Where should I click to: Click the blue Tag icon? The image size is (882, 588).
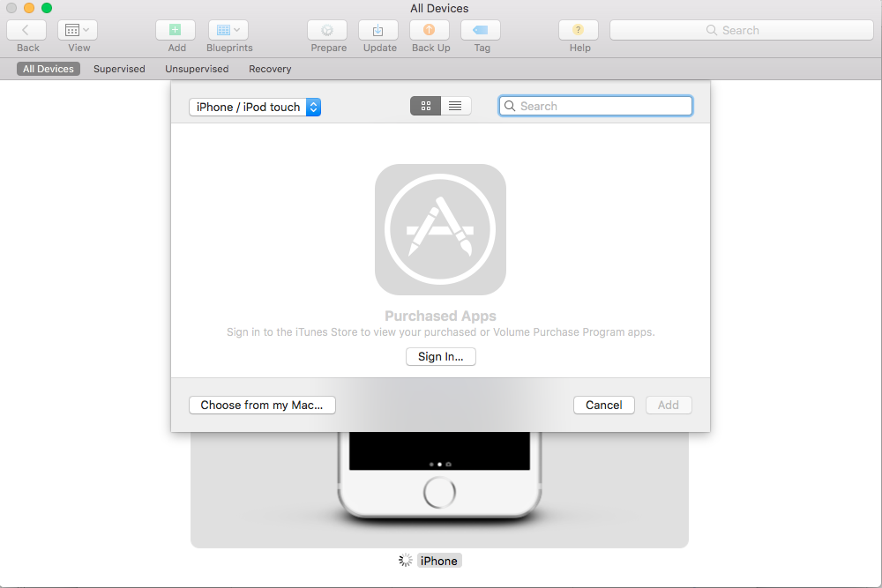481,30
